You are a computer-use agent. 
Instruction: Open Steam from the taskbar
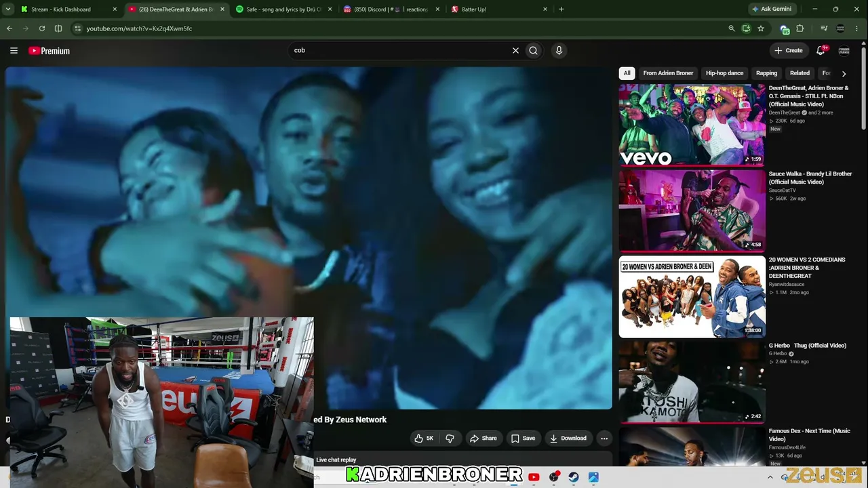[574, 477]
